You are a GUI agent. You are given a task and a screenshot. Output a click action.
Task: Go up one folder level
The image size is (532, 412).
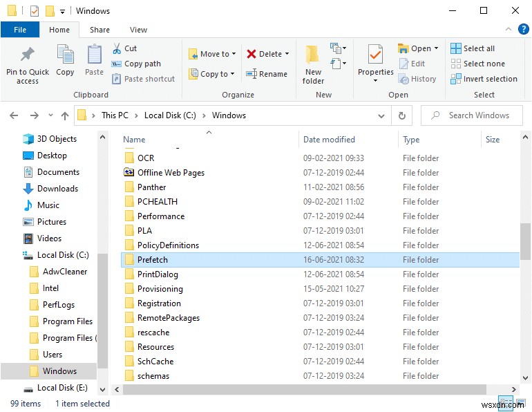pyautogui.click(x=65, y=115)
